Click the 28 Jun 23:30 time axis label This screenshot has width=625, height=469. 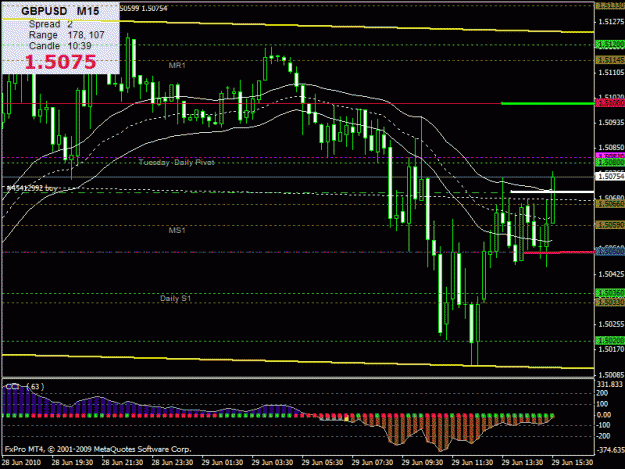coord(173,463)
